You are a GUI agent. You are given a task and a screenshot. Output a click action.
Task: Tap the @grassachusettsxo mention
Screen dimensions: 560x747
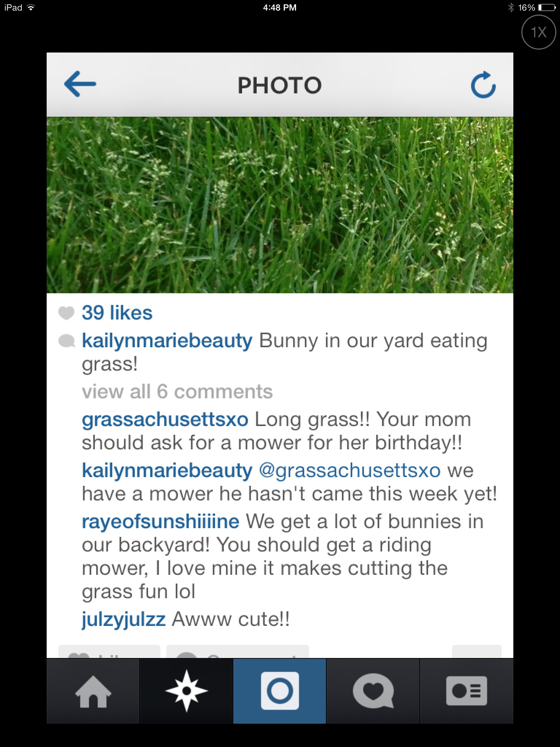(350, 471)
